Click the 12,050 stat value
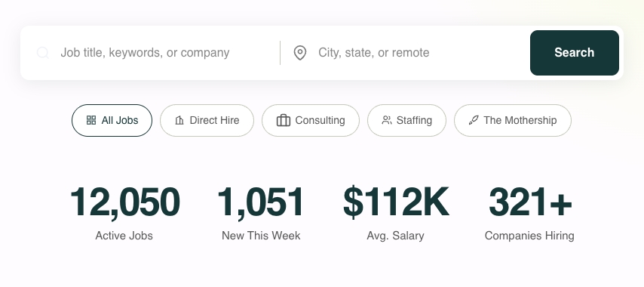This screenshot has width=644, height=287. click(x=125, y=202)
